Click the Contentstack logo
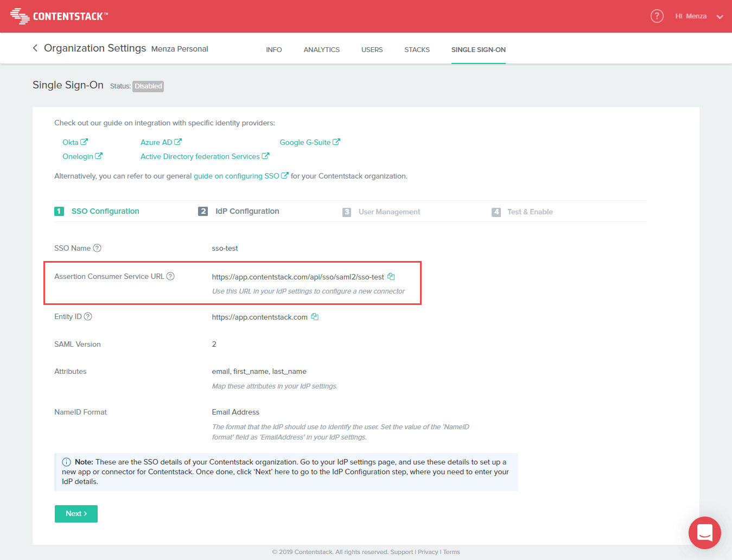732x560 pixels. coord(59,16)
